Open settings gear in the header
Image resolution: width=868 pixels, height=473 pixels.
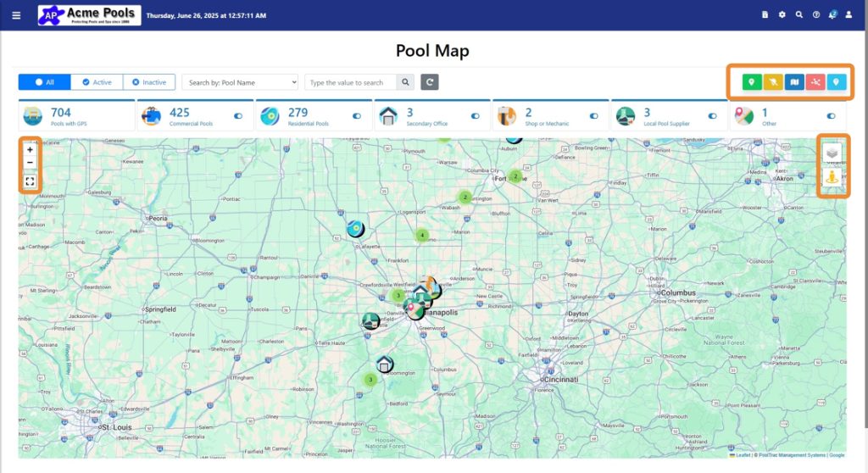[782, 15]
